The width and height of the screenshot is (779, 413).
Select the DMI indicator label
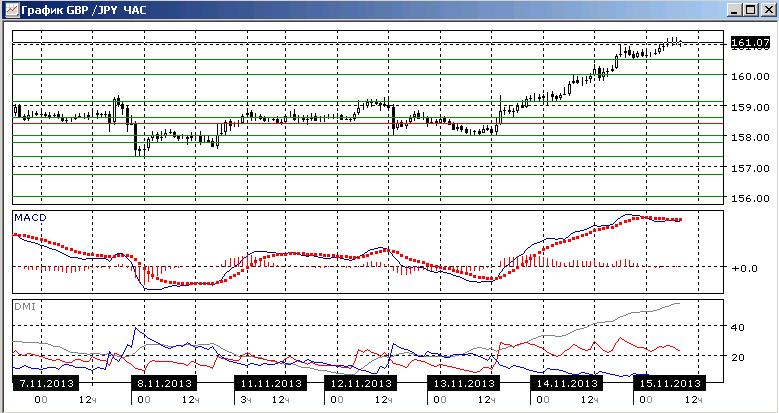25,307
